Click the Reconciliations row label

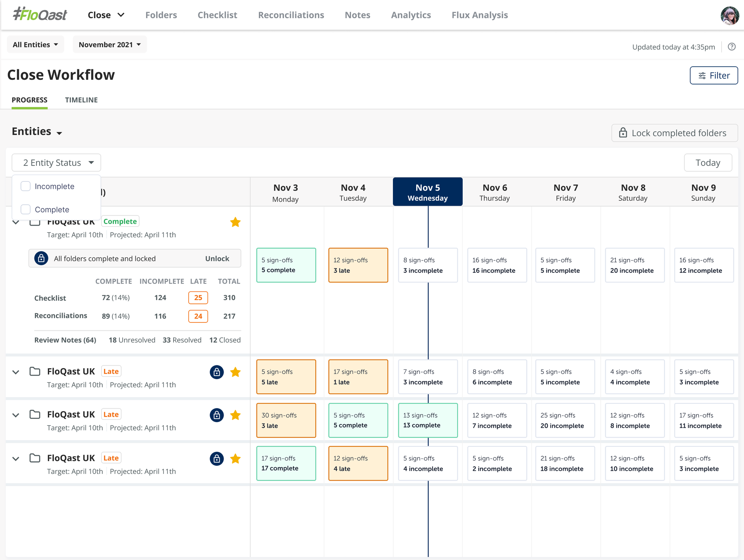[x=60, y=316]
